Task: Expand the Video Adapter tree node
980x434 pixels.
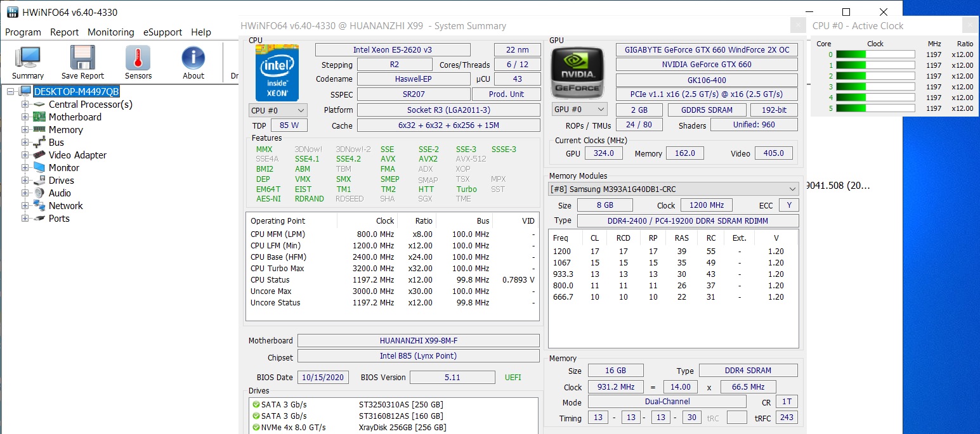Action: click(x=25, y=155)
